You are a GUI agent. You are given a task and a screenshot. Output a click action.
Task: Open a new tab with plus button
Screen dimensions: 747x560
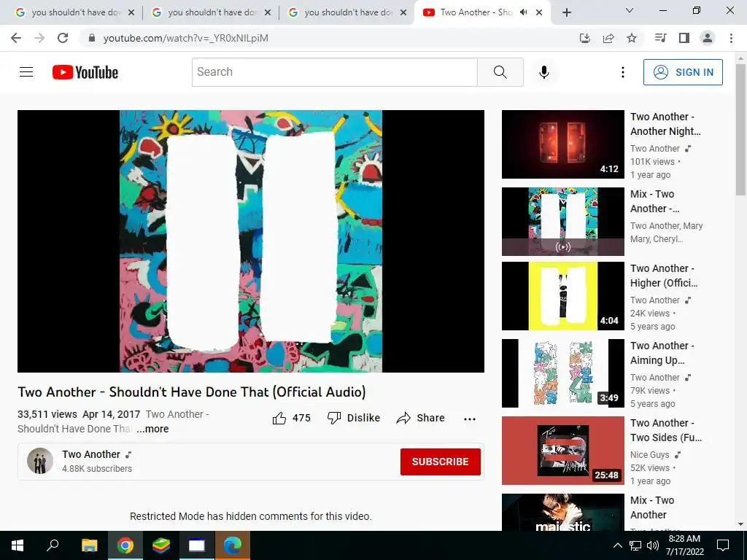566,13
